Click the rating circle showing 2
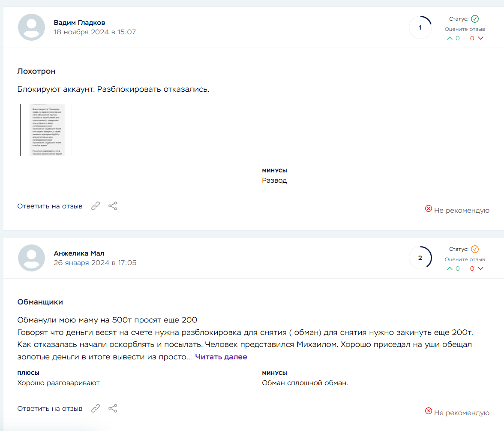 point(420,258)
